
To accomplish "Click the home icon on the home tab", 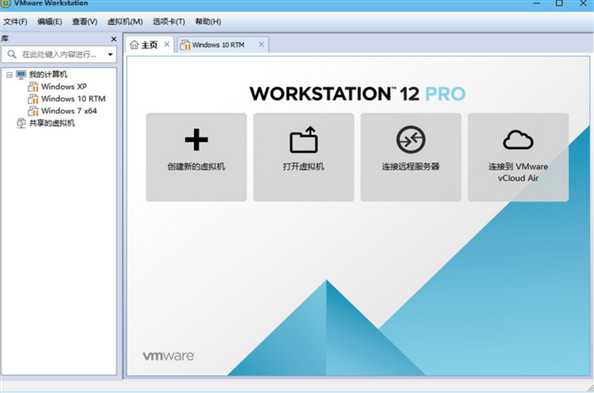I will tap(134, 45).
